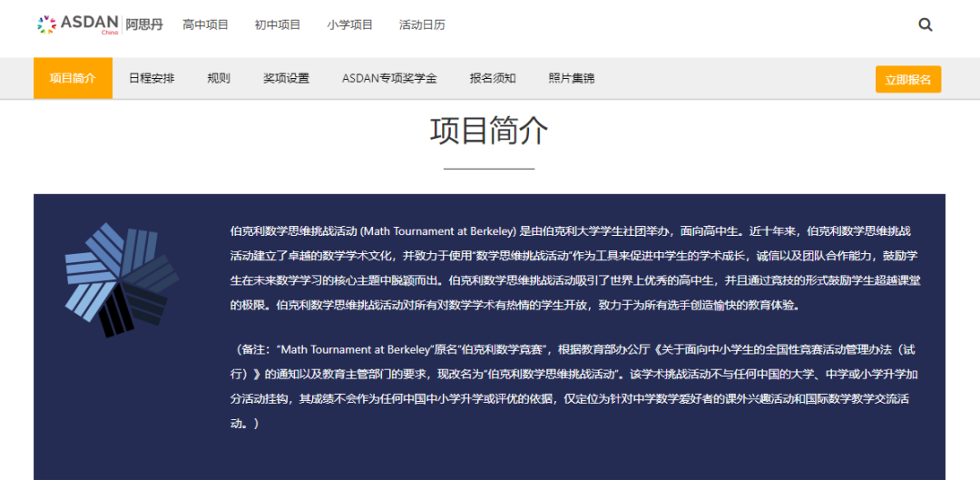View the 奖项设置 tab
The width and height of the screenshot is (980, 489).
(x=286, y=79)
